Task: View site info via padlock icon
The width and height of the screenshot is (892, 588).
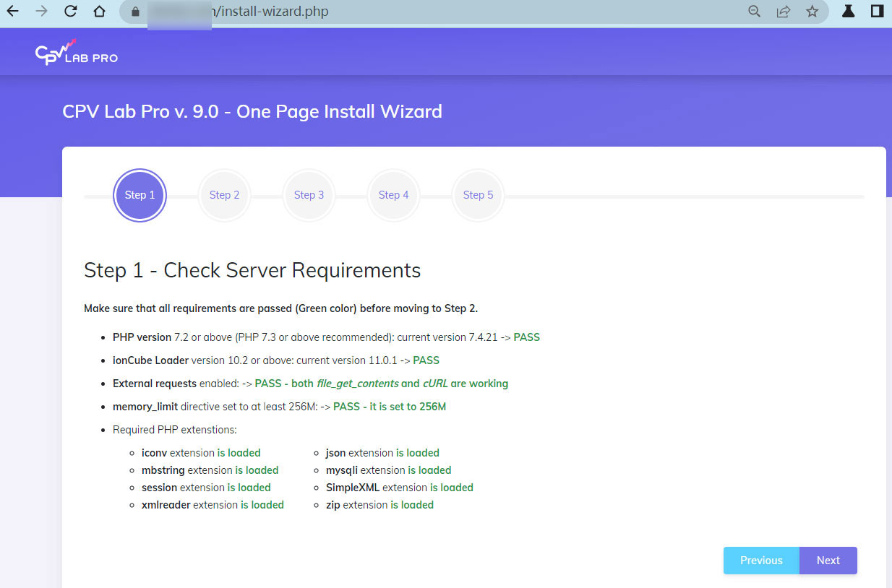Action: pyautogui.click(x=134, y=12)
